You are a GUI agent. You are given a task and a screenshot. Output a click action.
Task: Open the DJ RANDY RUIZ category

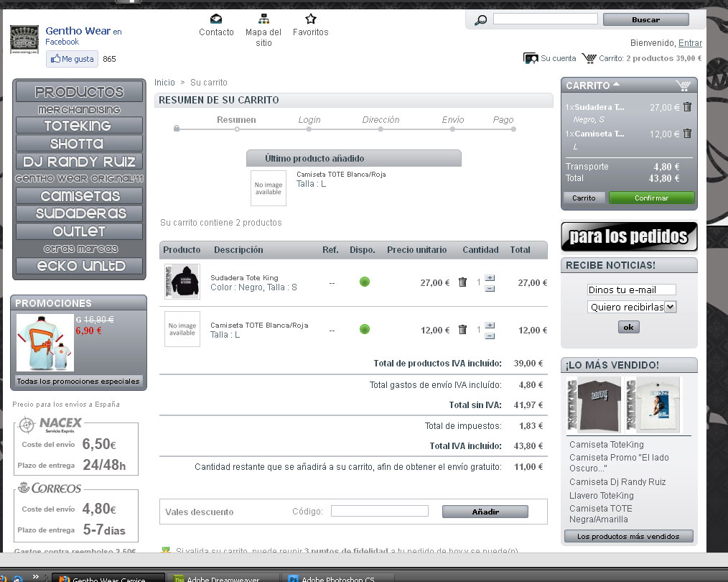(x=80, y=162)
